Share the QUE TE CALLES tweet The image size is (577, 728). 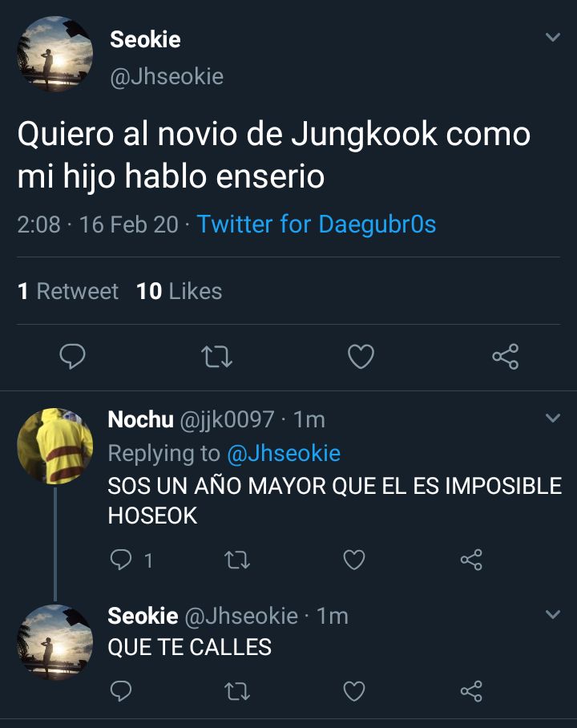471,691
